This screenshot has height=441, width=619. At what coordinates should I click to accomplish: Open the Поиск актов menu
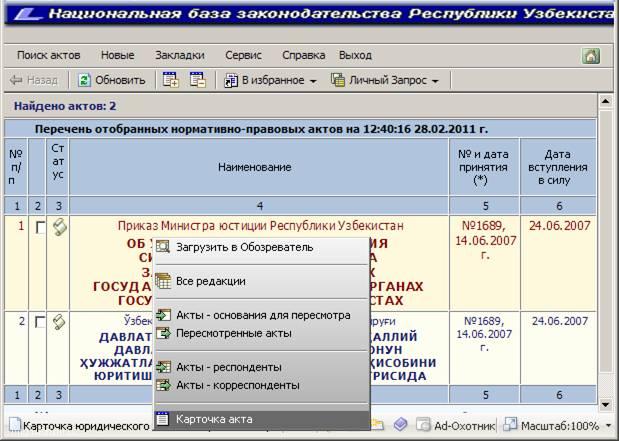point(47,55)
